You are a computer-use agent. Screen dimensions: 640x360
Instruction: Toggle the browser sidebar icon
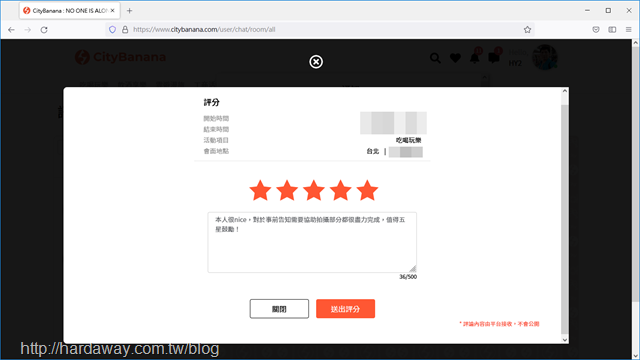tap(612, 29)
